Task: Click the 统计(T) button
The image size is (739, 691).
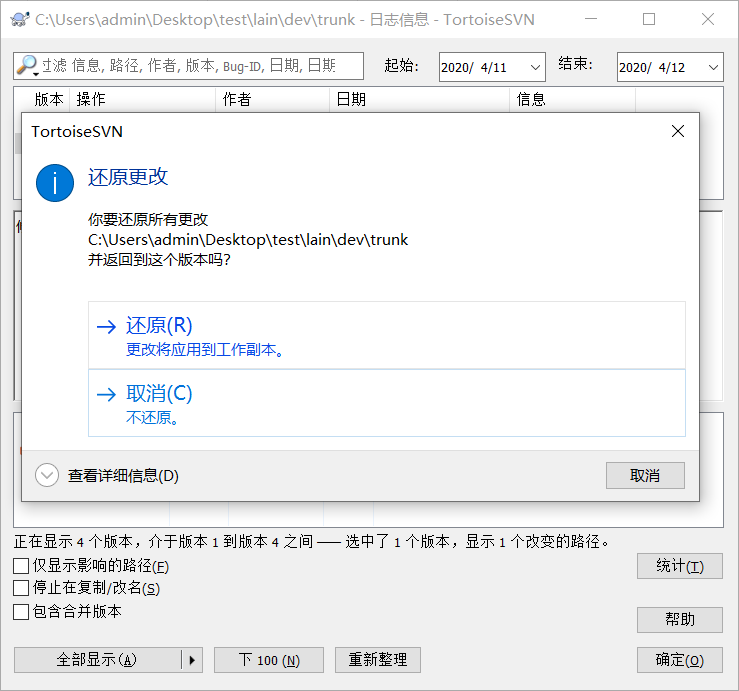Action: pyautogui.click(x=680, y=566)
